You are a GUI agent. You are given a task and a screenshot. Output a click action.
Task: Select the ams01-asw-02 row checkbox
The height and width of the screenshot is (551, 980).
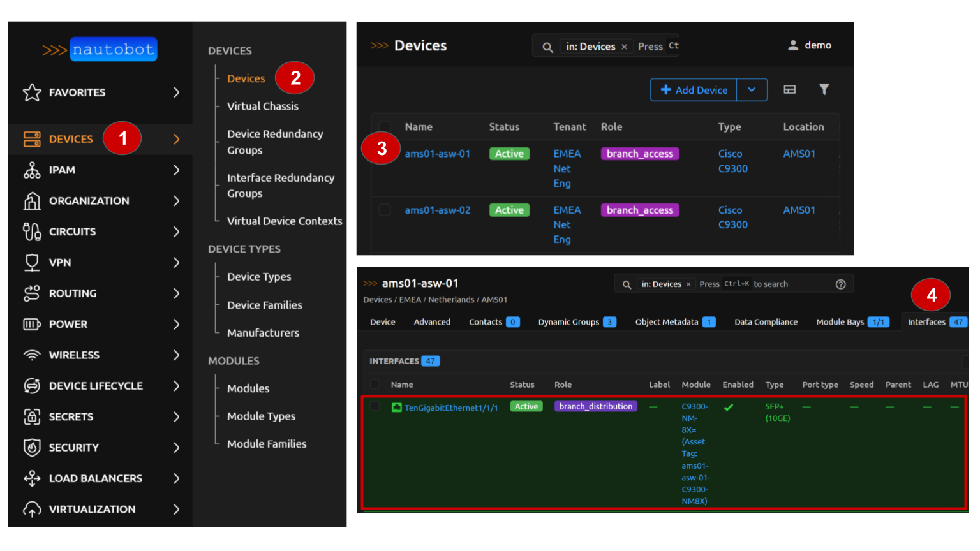tap(385, 210)
